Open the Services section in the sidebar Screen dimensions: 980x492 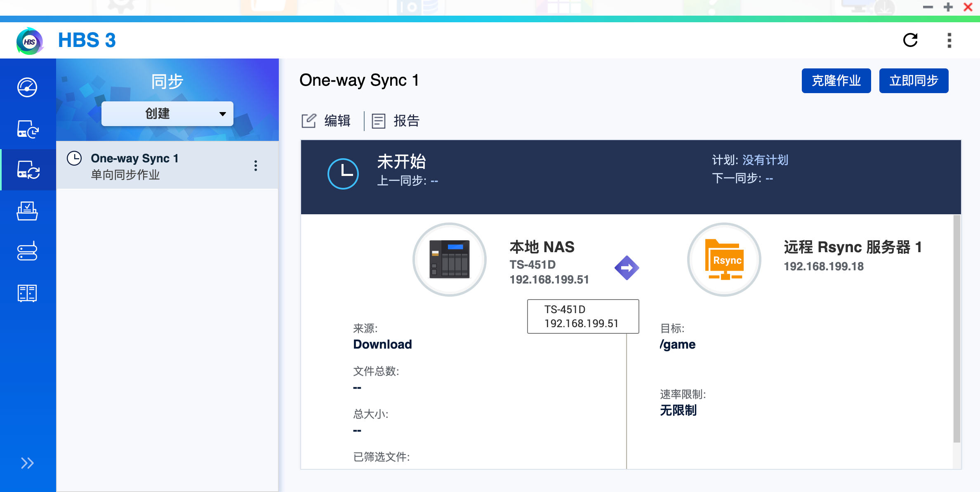27,293
